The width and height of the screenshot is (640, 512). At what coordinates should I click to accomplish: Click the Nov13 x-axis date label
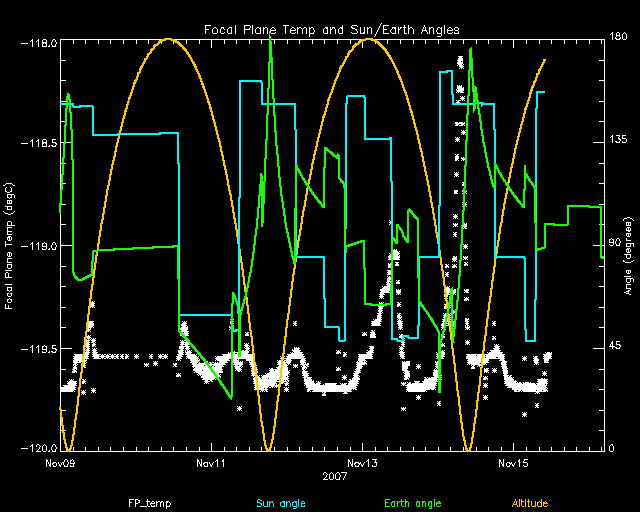tap(361, 464)
